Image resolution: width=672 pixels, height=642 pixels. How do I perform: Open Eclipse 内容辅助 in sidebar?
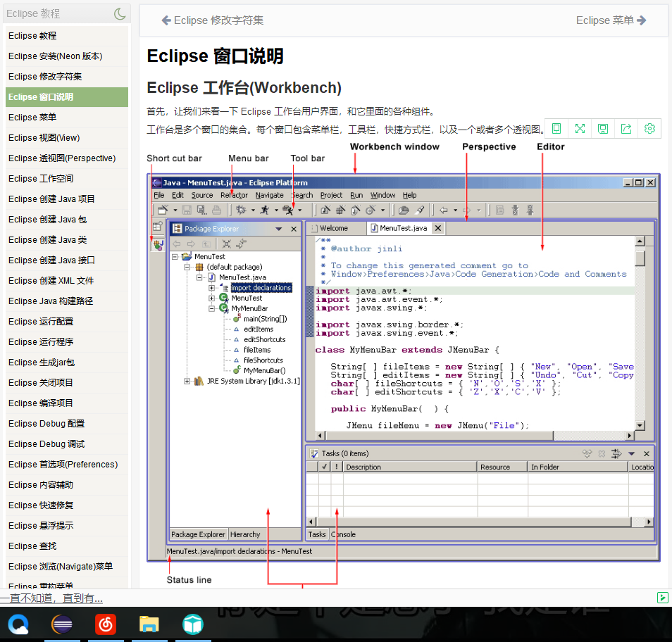tap(67, 485)
